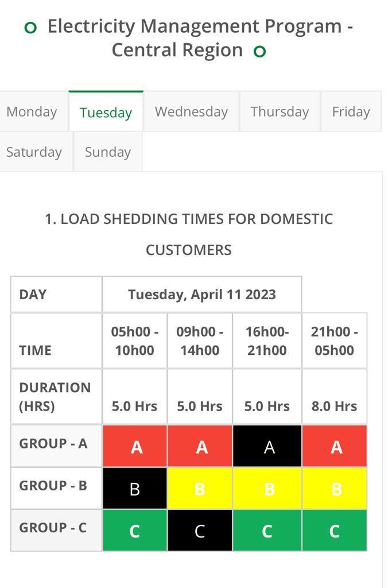Click red Group A cell under 05h00 - 10h00
Image resolution: width=388 pixels, height=588 pixels.
[x=135, y=446]
